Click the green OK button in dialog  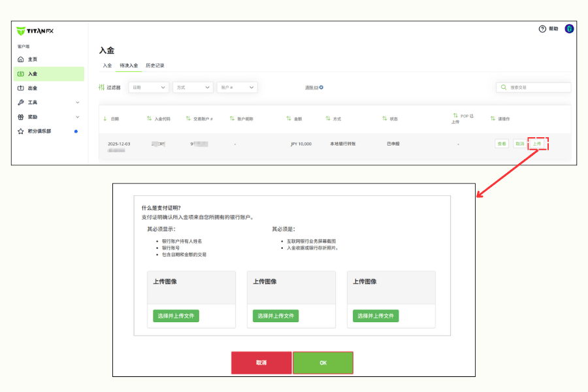323,363
